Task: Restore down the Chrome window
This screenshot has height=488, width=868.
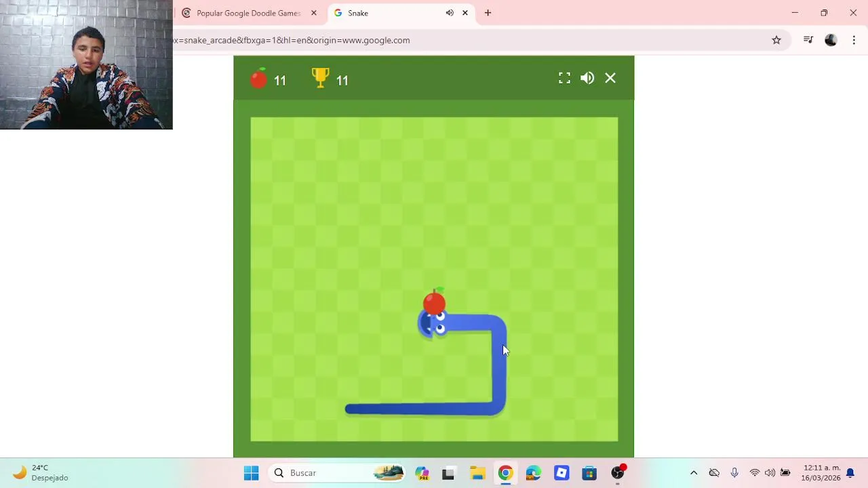Action: pyautogui.click(x=824, y=13)
